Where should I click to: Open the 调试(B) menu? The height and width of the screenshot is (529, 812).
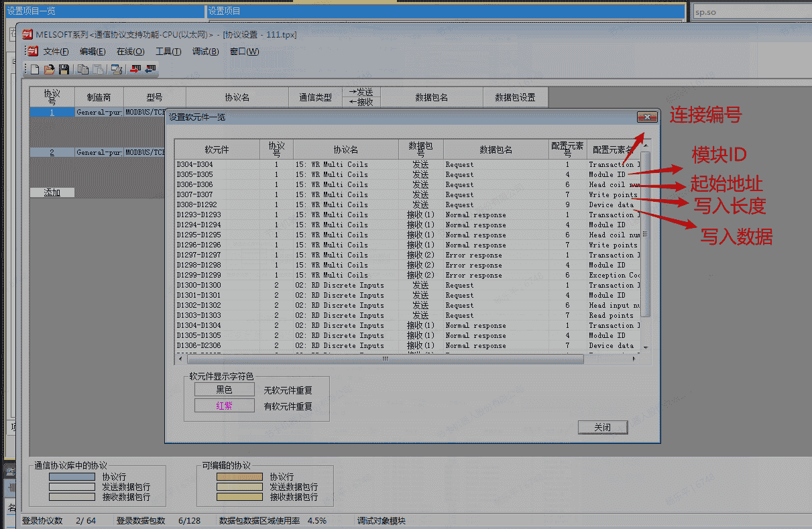(205, 52)
